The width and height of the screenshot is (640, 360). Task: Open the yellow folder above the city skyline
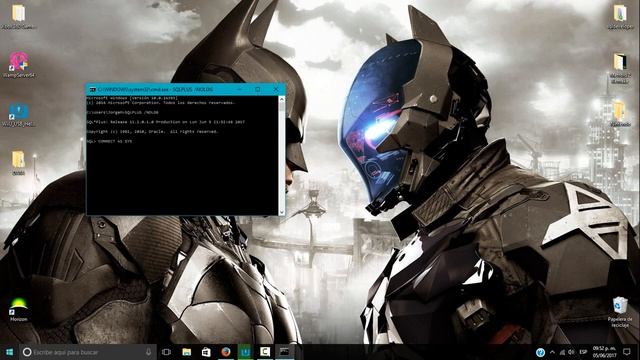(x=620, y=113)
